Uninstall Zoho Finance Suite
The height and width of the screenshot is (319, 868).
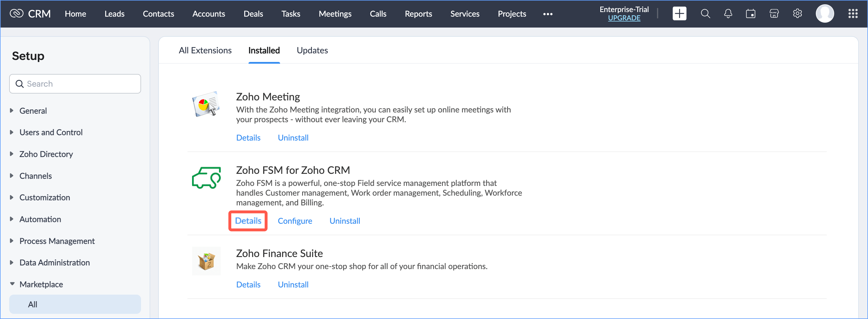click(293, 285)
